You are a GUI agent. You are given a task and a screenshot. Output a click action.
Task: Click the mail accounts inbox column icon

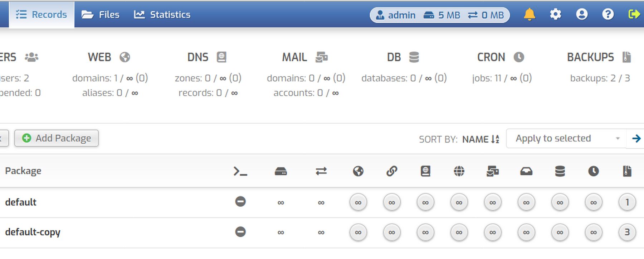(526, 172)
